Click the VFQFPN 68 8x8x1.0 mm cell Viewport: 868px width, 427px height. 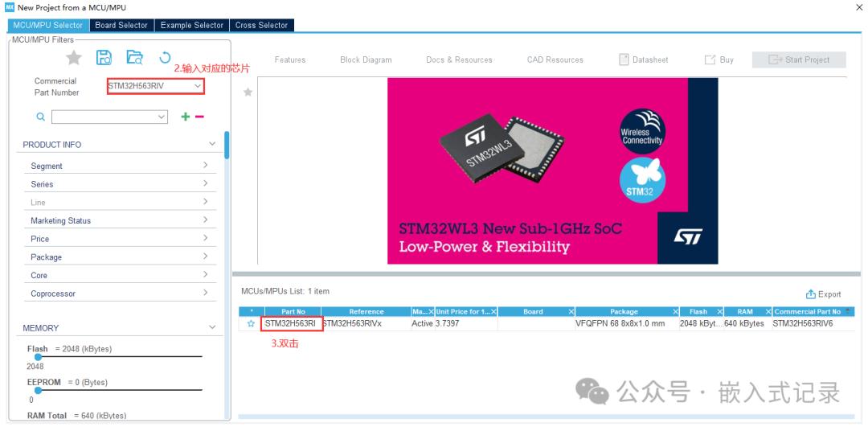pyautogui.click(x=627, y=323)
